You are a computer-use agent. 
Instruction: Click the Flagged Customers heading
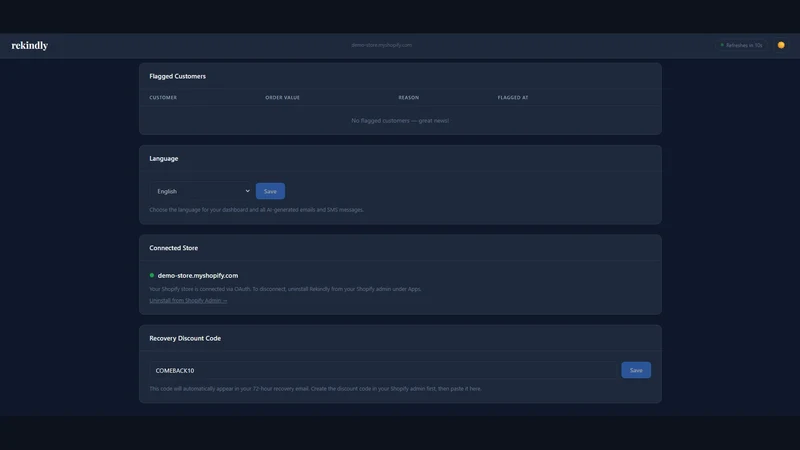[178, 77]
